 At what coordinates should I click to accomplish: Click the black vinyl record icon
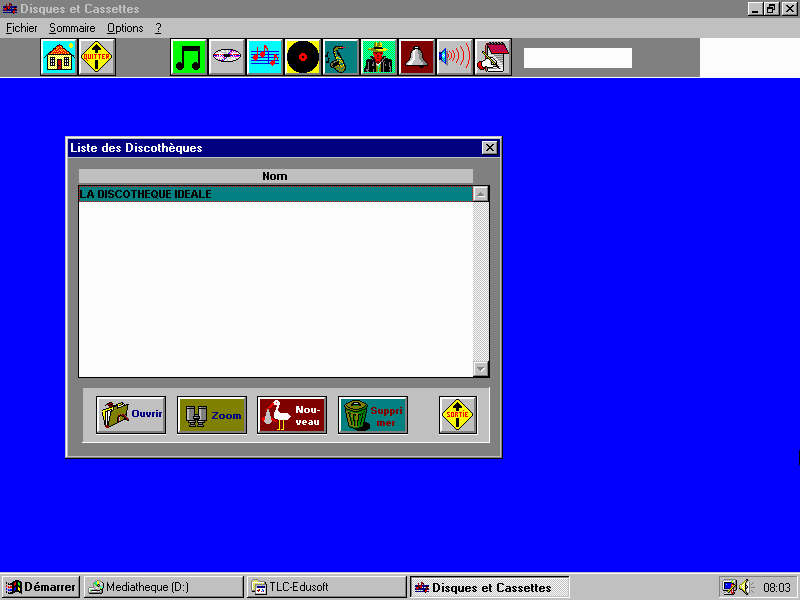(303, 57)
